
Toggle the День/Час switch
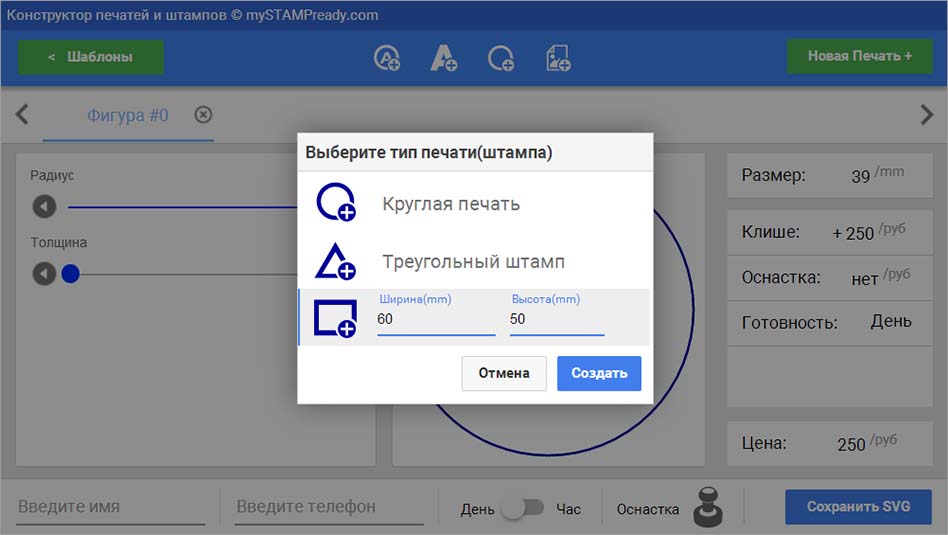coord(524,508)
